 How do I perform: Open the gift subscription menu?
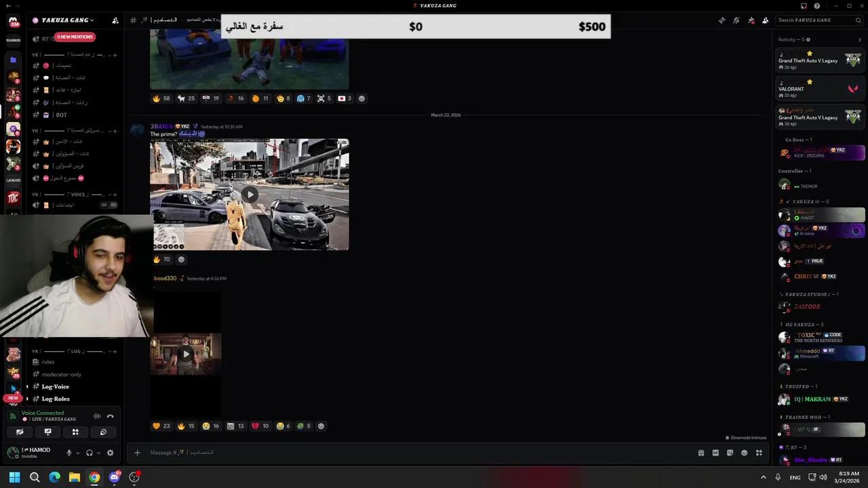701,452
